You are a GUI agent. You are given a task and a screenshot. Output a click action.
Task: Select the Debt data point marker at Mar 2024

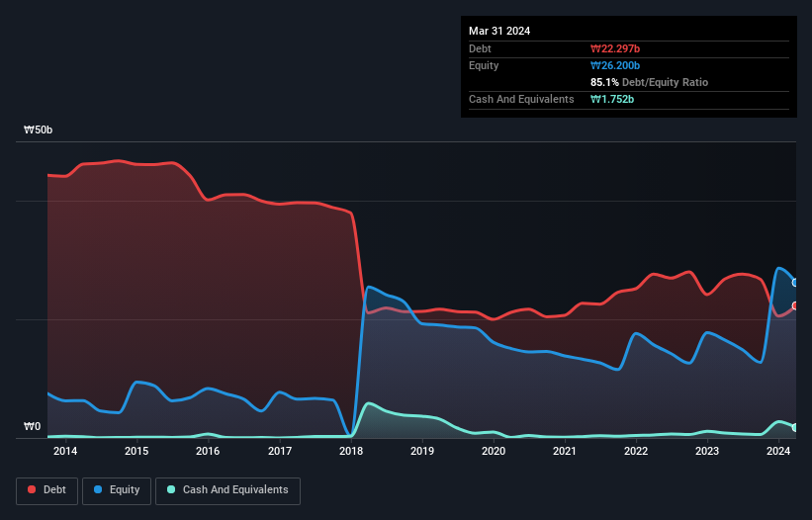tap(795, 305)
